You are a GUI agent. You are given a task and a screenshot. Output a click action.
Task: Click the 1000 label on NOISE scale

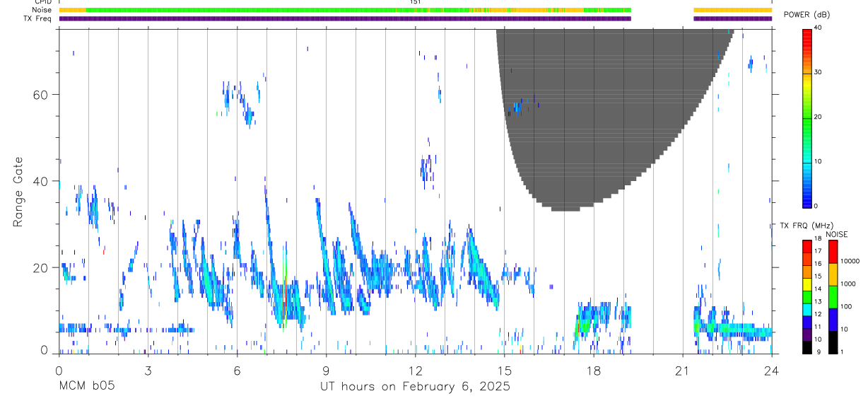pyautogui.click(x=849, y=284)
